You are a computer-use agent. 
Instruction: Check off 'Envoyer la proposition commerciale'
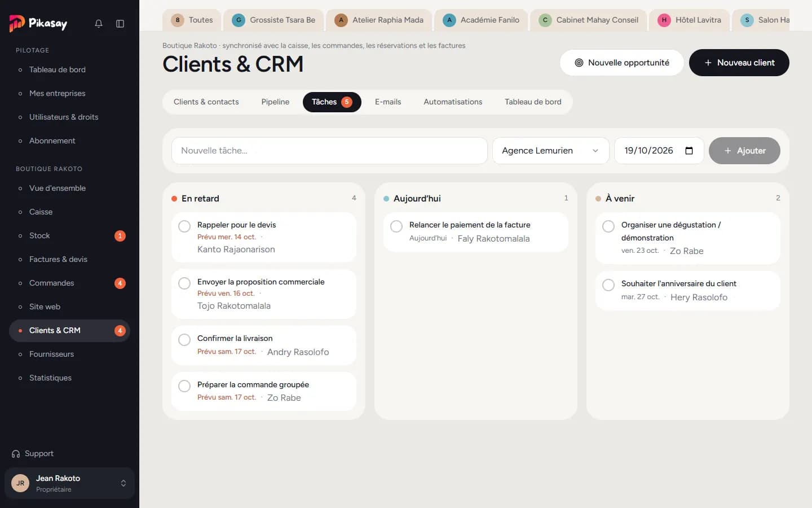click(184, 283)
